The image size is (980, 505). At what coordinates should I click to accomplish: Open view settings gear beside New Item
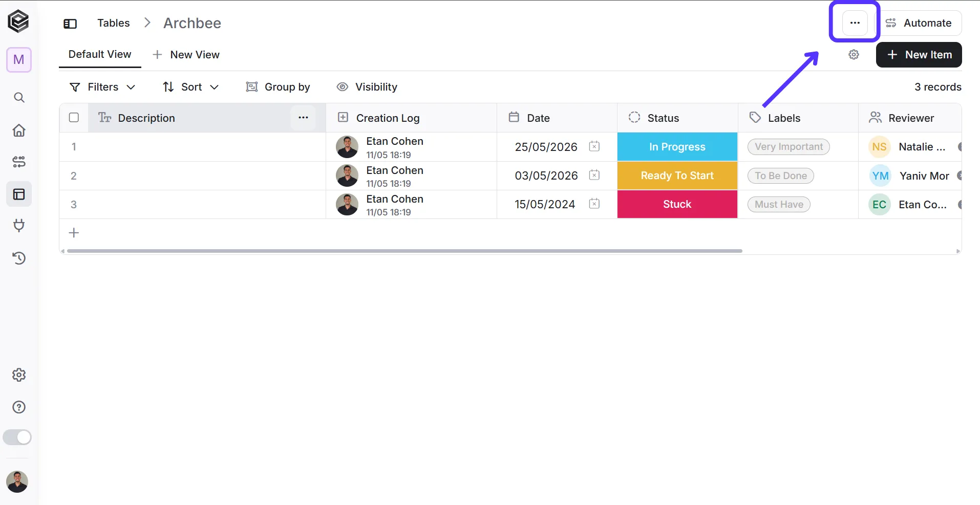click(x=854, y=55)
